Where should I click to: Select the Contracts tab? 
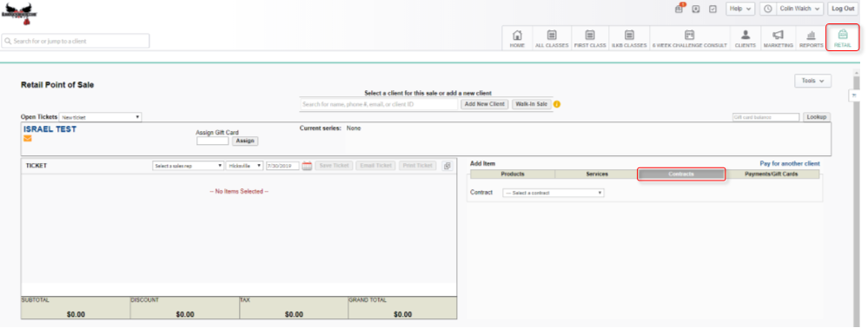click(681, 174)
